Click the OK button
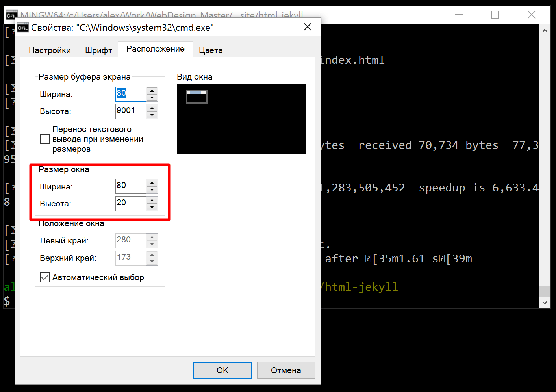556x392 pixels. 222,370
